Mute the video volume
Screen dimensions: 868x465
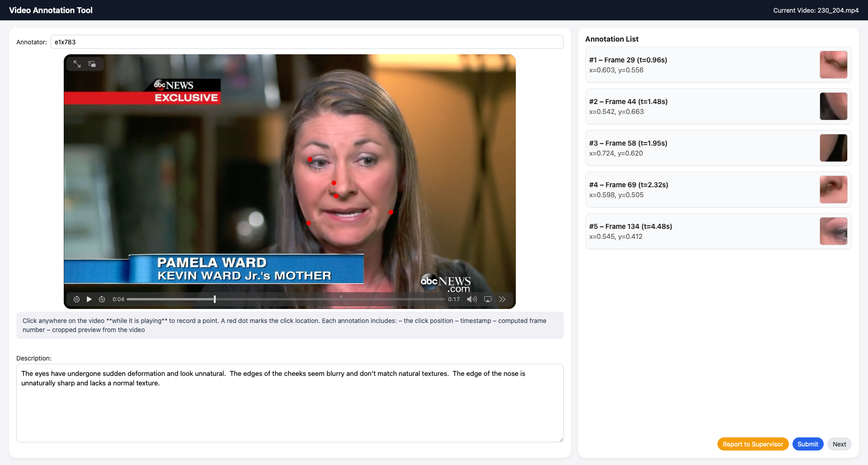tap(472, 299)
